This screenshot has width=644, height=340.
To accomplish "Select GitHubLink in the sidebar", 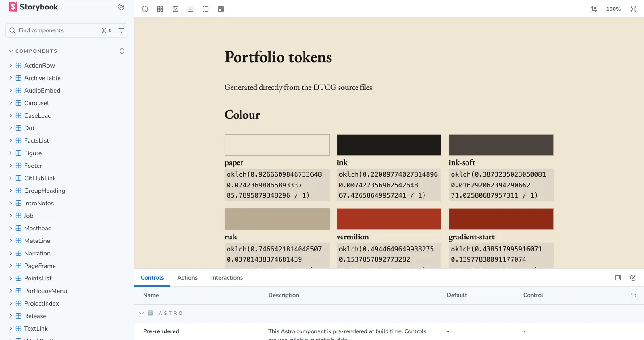I will point(40,178).
